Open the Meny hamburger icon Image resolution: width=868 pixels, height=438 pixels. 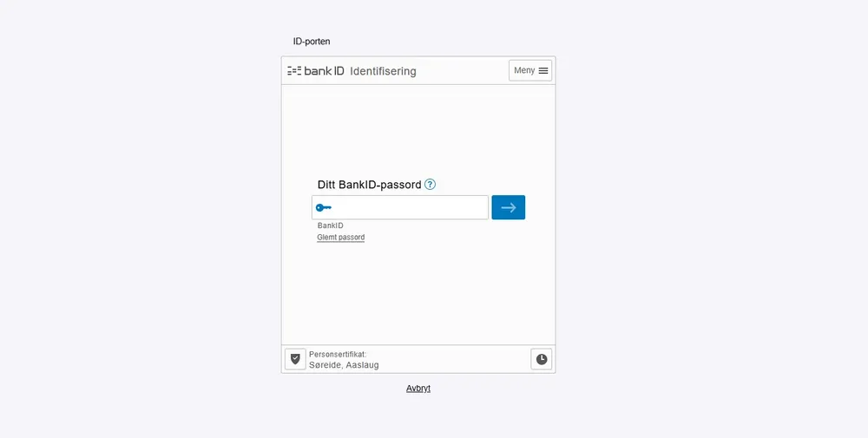(x=543, y=71)
